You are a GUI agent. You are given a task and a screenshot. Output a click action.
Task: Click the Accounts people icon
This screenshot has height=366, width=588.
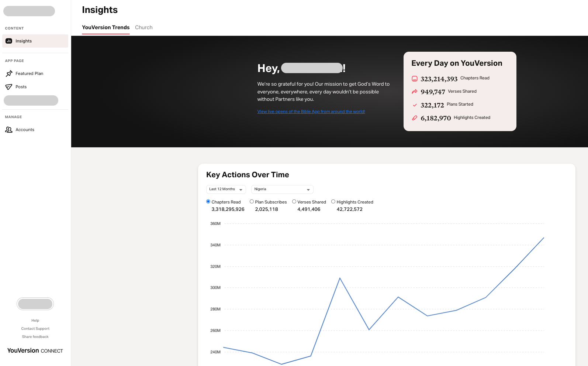click(x=9, y=130)
